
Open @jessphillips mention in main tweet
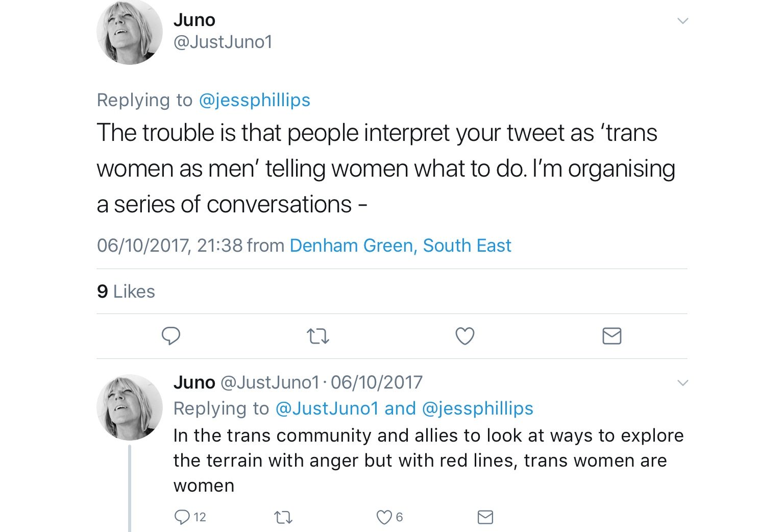coord(254,100)
